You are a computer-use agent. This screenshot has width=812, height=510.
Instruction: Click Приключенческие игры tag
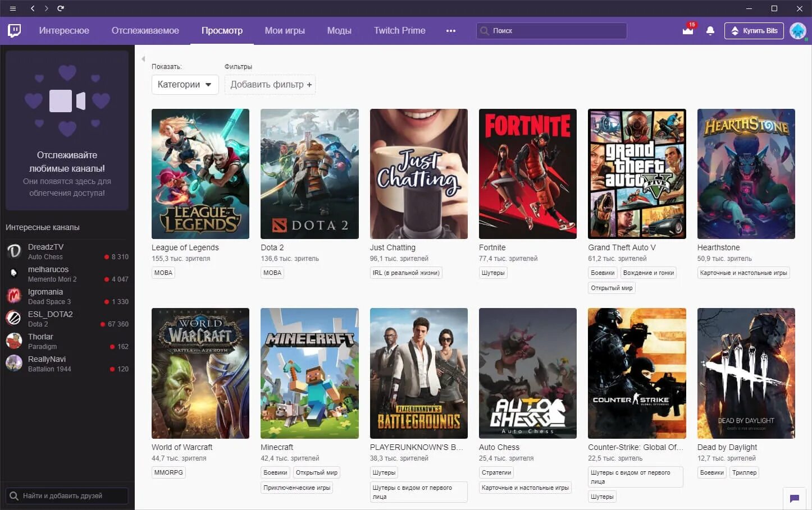tap(297, 488)
